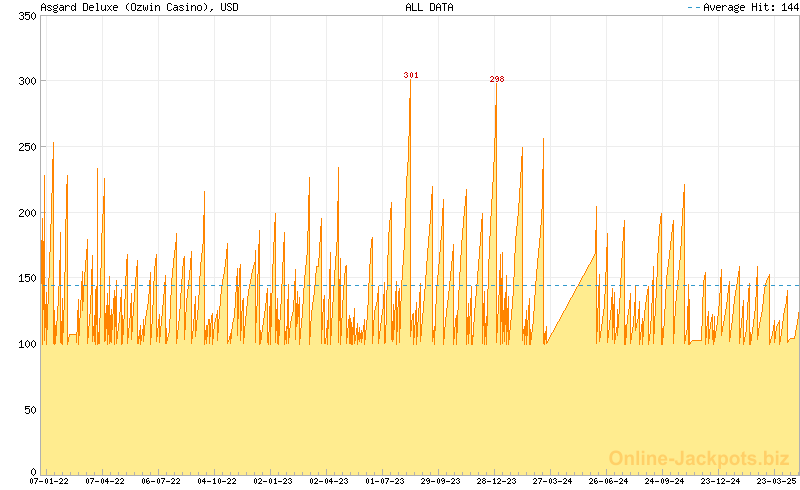Click the 26-06-24 x-axis date
Viewport: 800px width, 490px height.
[608, 481]
